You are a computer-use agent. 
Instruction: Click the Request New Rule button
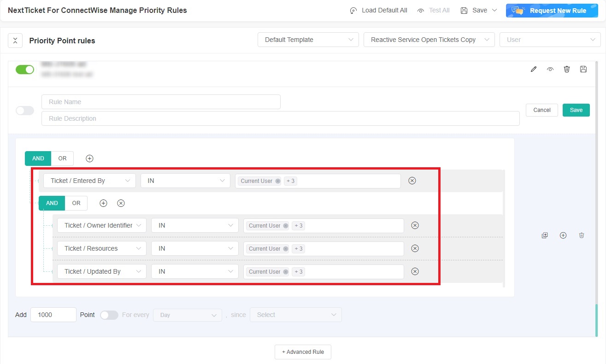pyautogui.click(x=552, y=11)
